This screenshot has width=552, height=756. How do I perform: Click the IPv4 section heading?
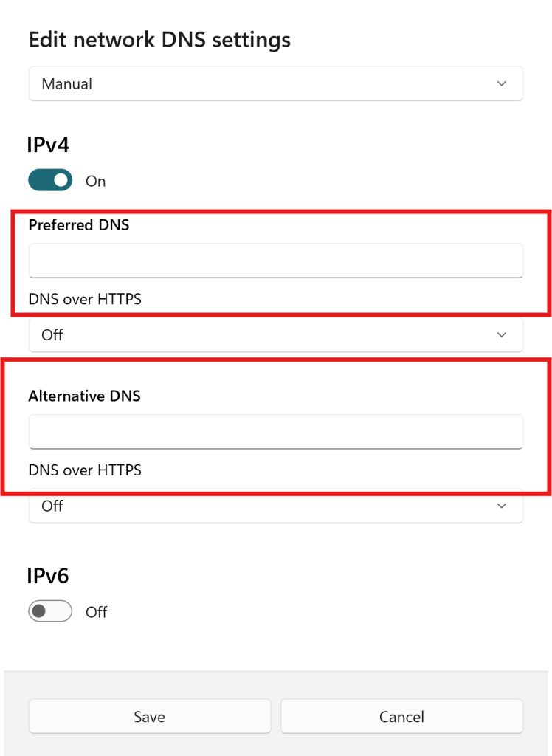click(x=49, y=145)
